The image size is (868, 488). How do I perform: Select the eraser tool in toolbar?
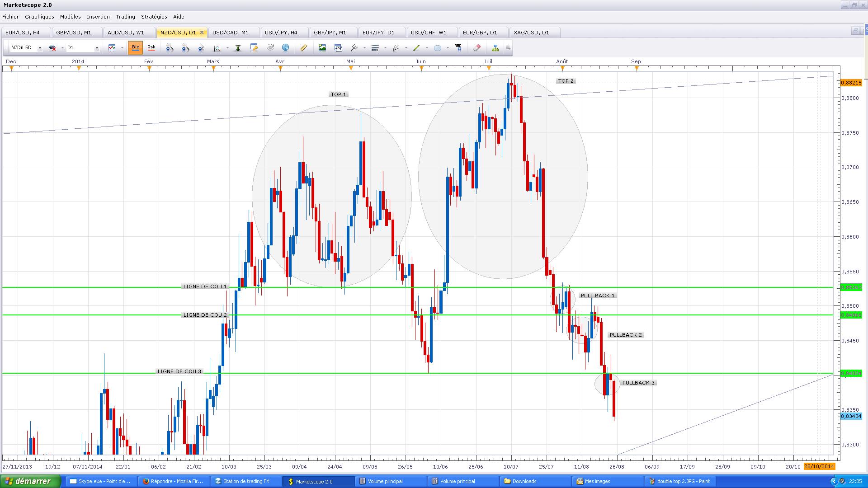click(x=476, y=48)
